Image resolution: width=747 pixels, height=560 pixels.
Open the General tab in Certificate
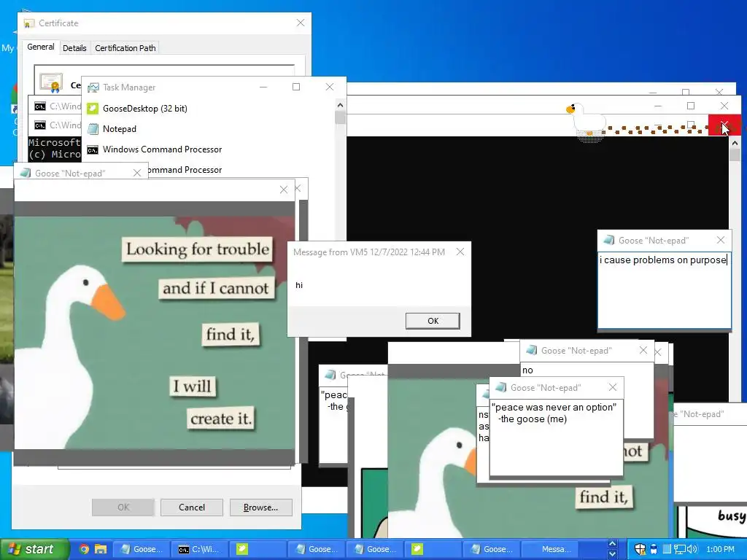pyautogui.click(x=41, y=47)
